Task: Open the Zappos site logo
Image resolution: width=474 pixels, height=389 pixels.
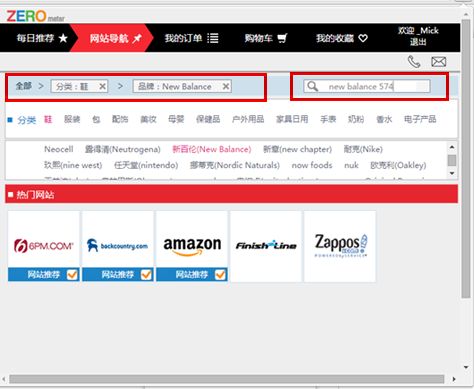Action: [340, 246]
